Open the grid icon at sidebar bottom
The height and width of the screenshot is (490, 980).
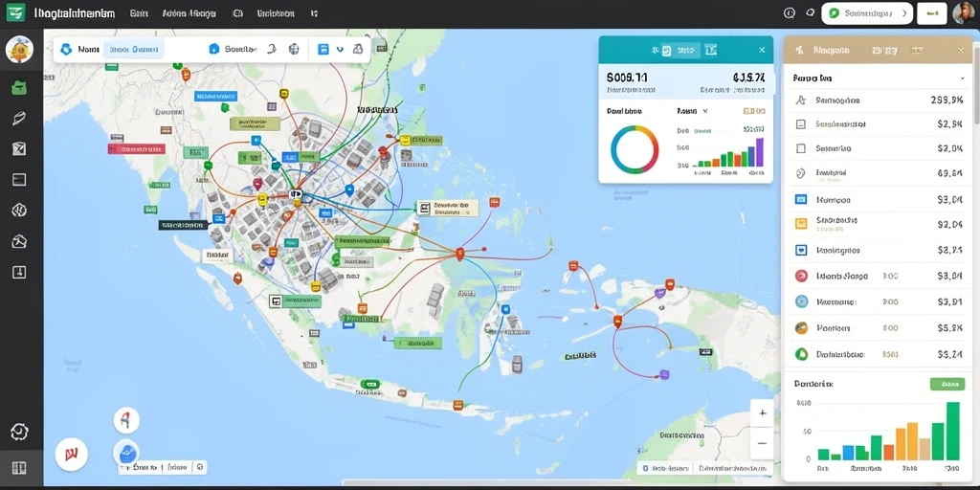click(19, 467)
